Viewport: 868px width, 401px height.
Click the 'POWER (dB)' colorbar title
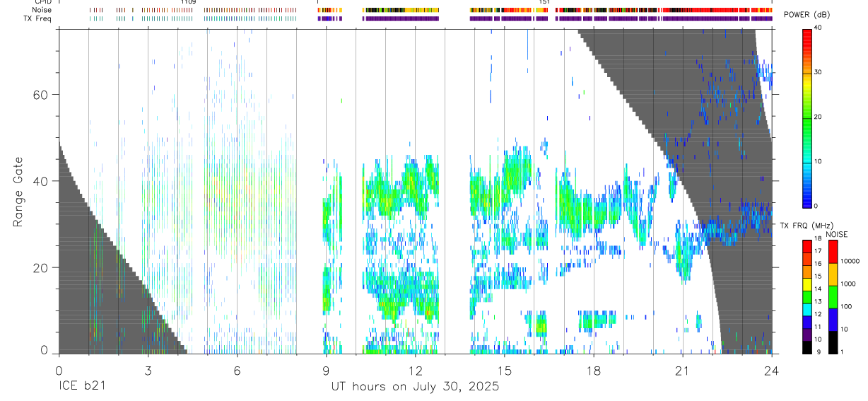(807, 15)
